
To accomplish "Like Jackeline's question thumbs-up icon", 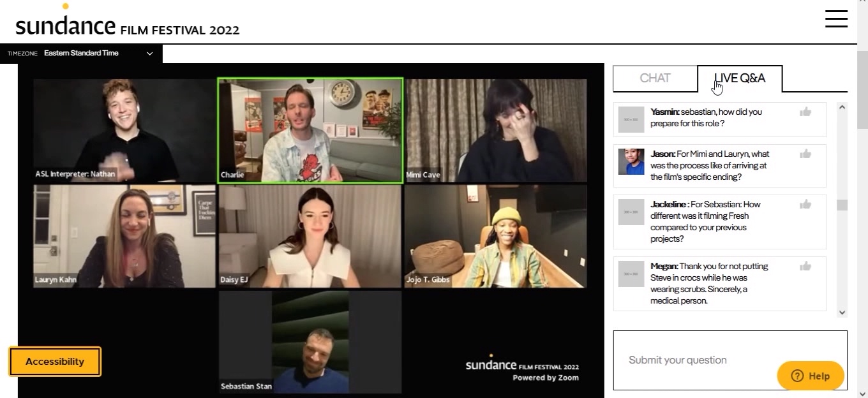I will coord(805,205).
